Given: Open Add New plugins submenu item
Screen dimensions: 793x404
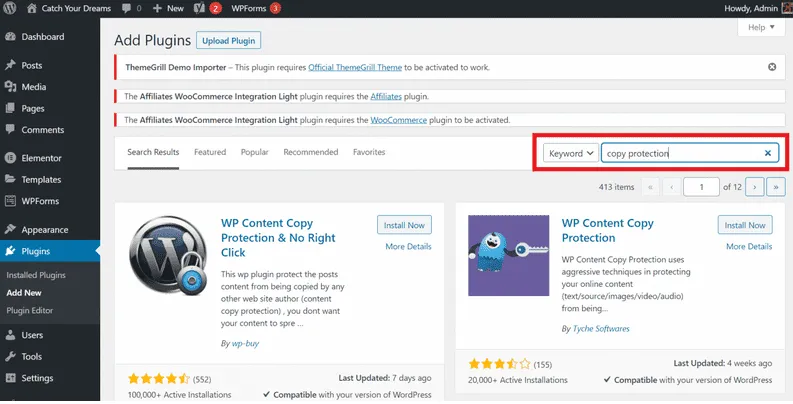Looking at the screenshot, I should coord(24,293).
